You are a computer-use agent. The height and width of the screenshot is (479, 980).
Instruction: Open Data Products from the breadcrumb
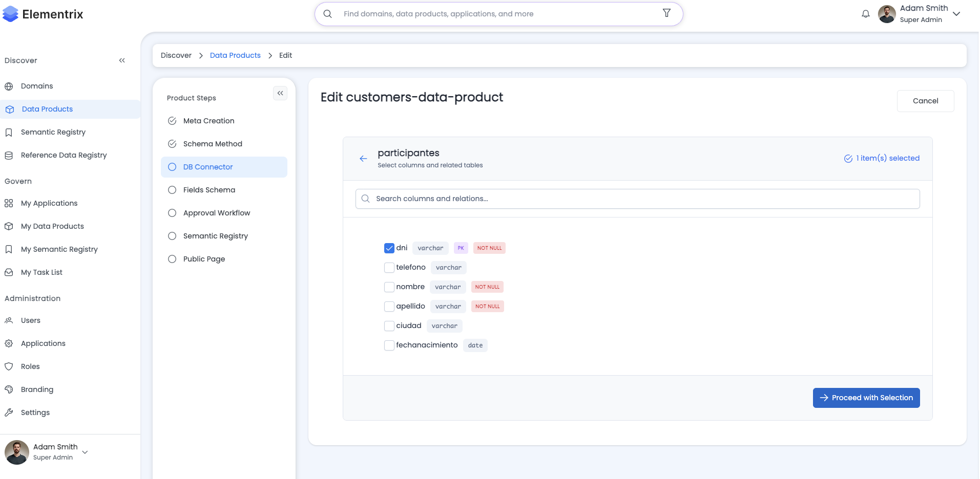pos(235,55)
